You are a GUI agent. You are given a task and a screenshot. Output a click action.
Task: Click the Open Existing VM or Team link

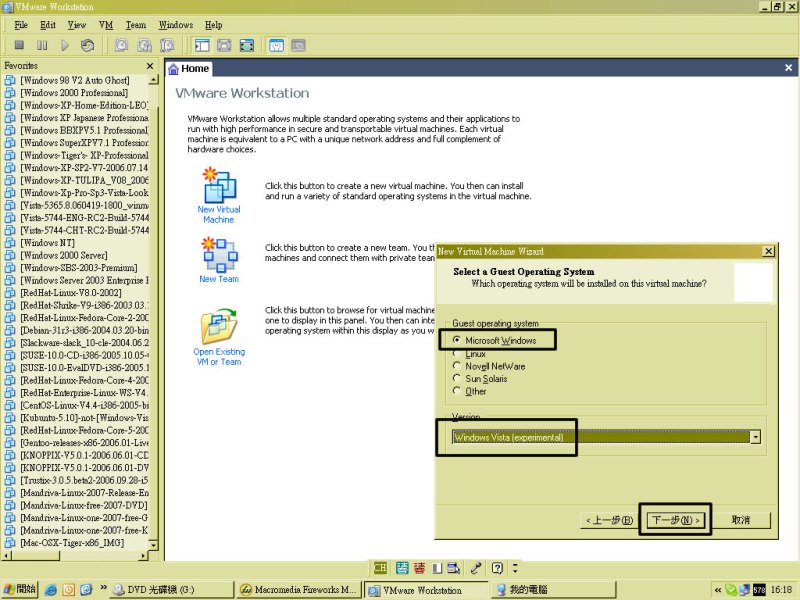[x=219, y=357]
